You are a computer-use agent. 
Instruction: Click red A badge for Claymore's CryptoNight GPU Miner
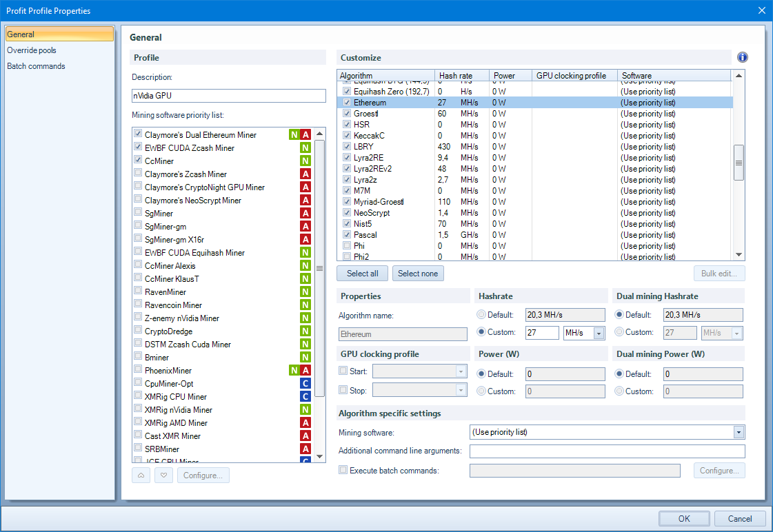(305, 187)
